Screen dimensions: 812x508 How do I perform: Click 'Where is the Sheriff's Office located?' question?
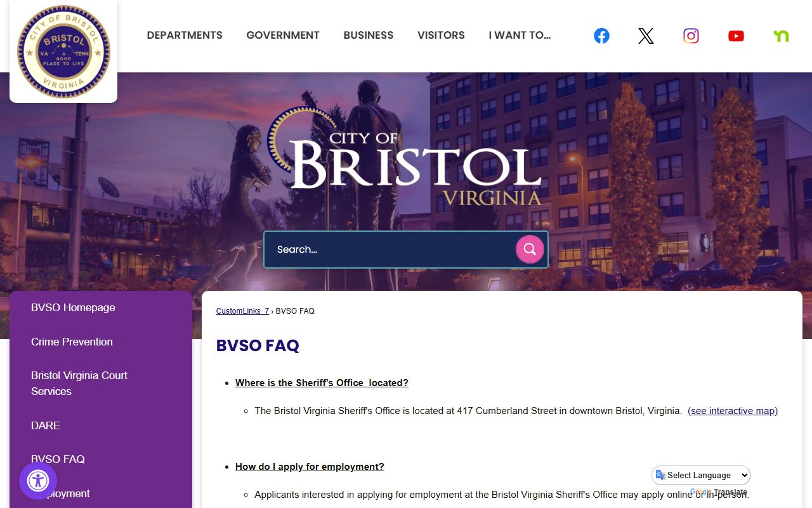(x=322, y=383)
